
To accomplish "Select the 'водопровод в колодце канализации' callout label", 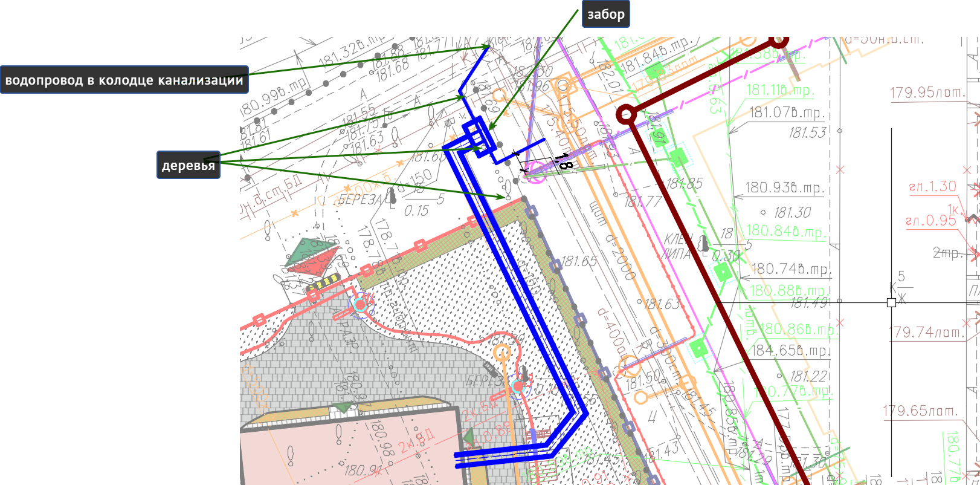I will click(x=124, y=80).
